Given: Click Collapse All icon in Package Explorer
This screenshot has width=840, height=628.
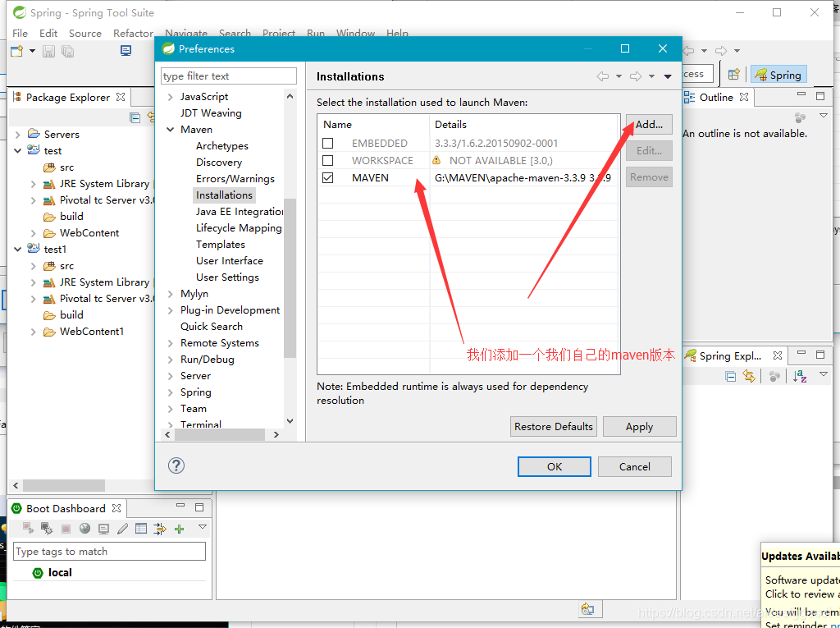Looking at the screenshot, I should (135, 117).
